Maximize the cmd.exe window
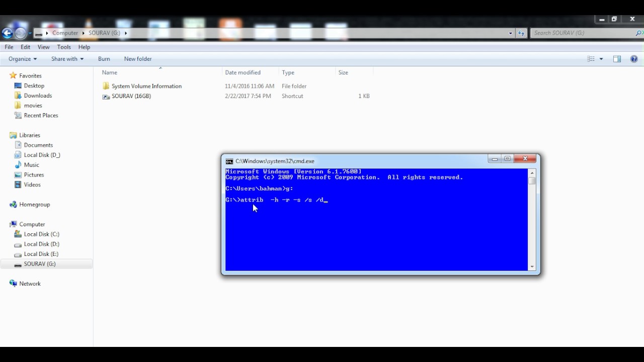The width and height of the screenshot is (644, 362). click(x=508, y=159)
